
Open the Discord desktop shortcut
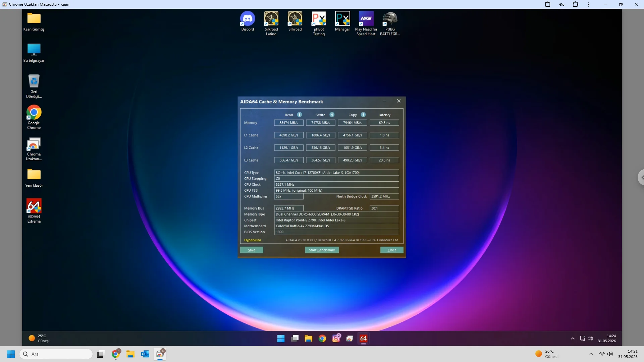248,21
